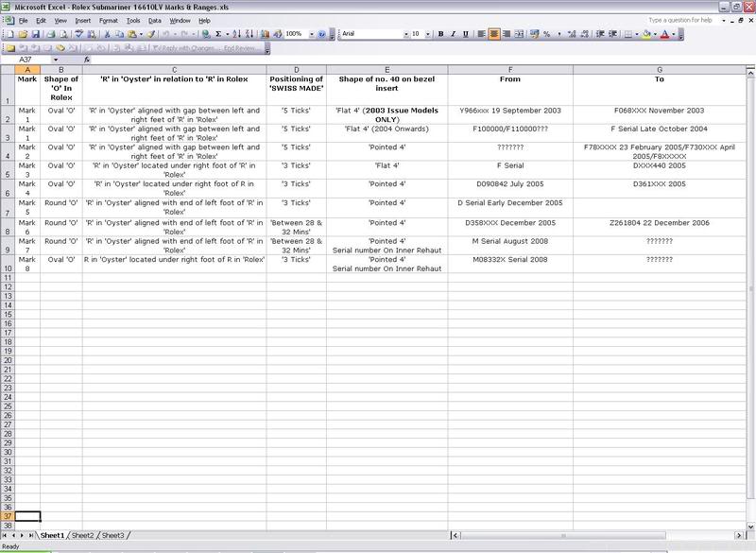Image resolution: width=756 pixels, height=553 pixels.
Task: Go to last sheet with tab scroll button
Action: [31, 535]
